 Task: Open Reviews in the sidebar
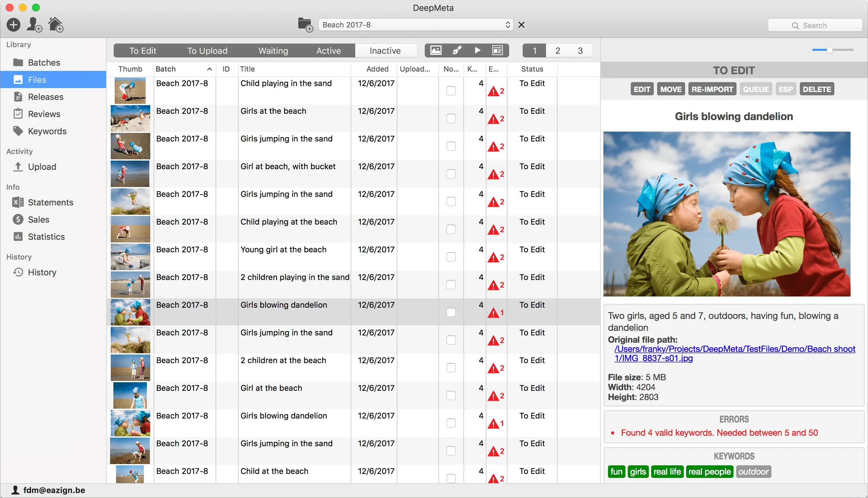[53, 114]
